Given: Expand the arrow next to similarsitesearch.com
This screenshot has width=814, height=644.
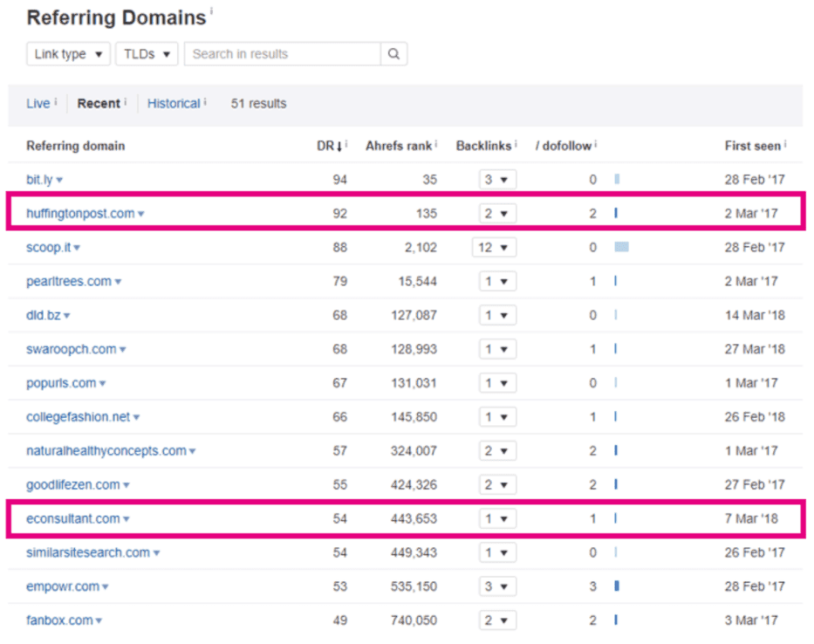Looking at the screenshot, I should coord(157,553).
